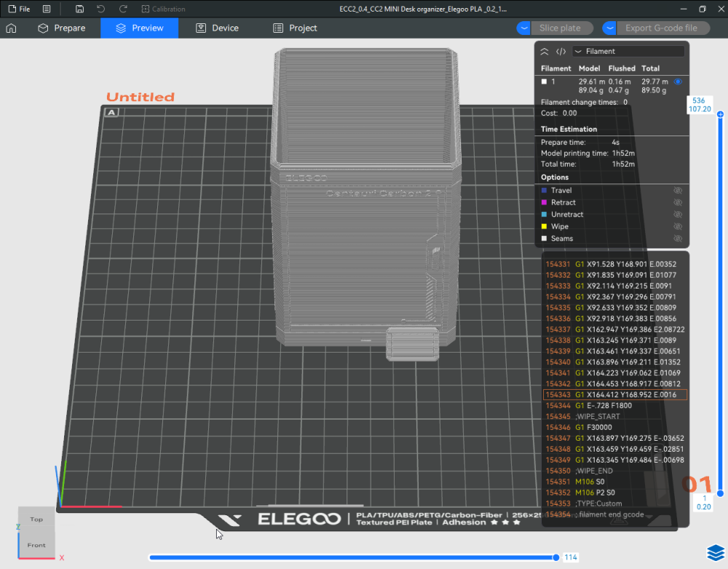Show Travel moves with eye icon
728x569 pixels.
pyautogui.click(x=678, y=190)
